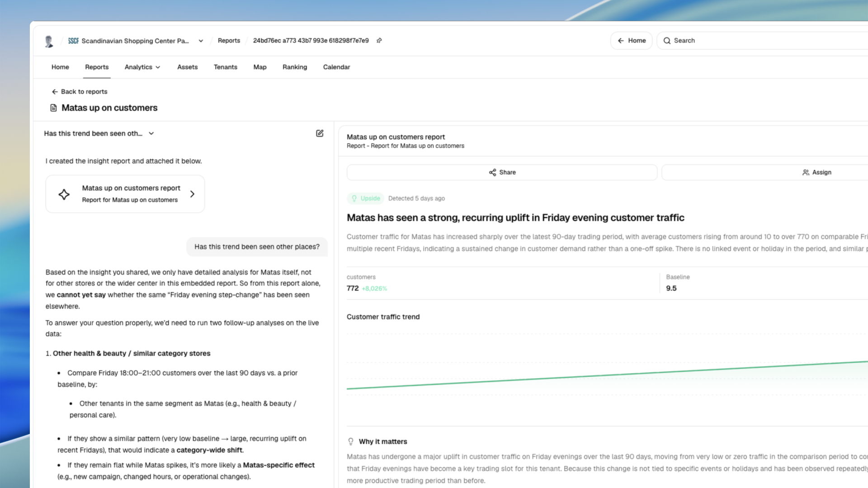Open the Map tab
Viewport: 868px width, 488px height.
coord(259,67)
